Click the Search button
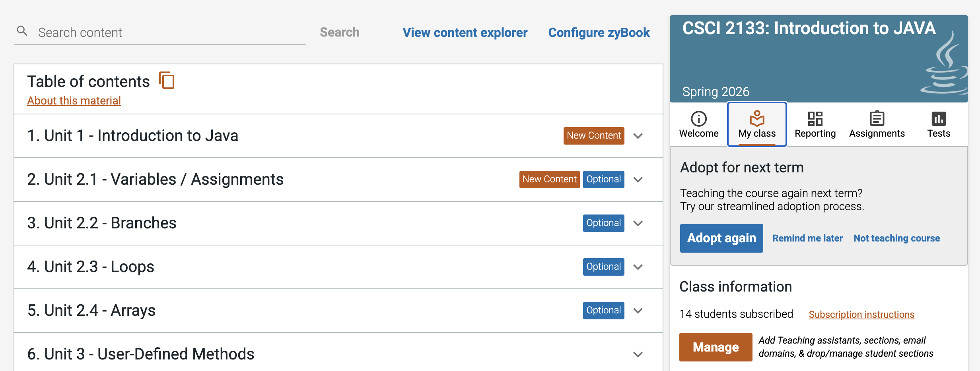 340,32
